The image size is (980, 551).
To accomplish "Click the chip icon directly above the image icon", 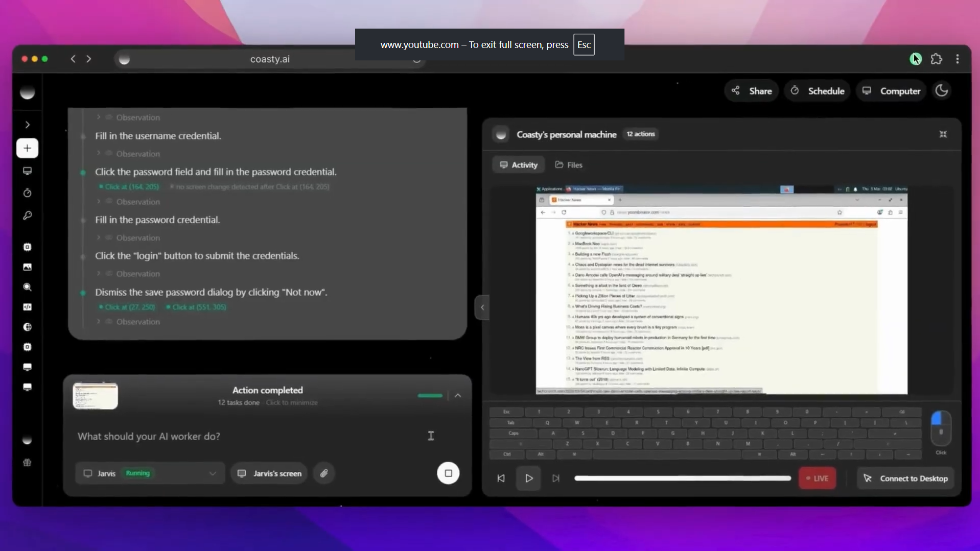I will (27, 247).
